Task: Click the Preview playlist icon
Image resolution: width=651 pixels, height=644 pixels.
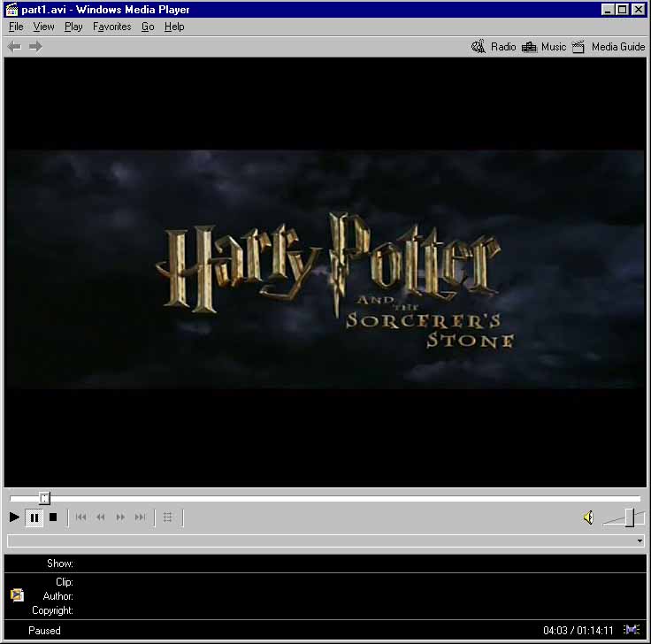Action: point(168,517)
